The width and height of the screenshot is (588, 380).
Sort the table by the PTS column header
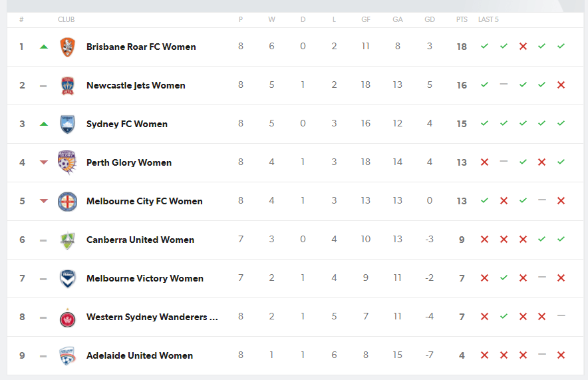tap(462, 19)
